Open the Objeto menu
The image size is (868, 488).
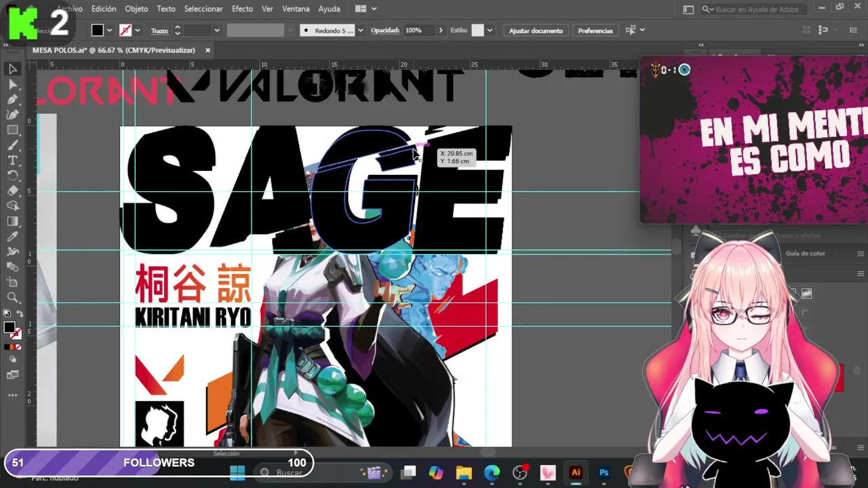tap(136, 9)
